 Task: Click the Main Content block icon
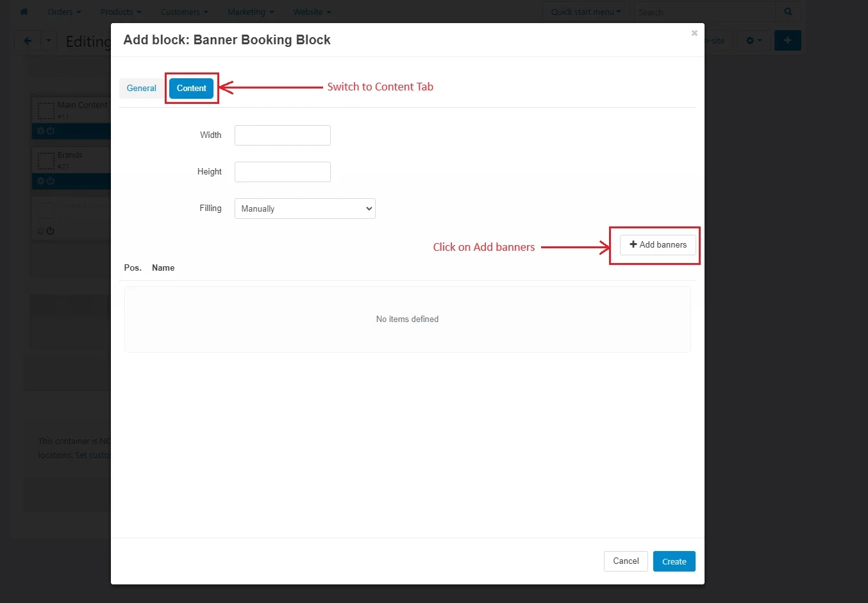(46, 110)
